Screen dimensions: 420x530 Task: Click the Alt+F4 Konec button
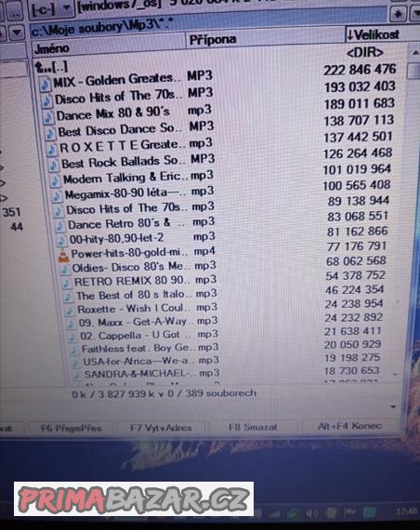click(x=349, y=426)
